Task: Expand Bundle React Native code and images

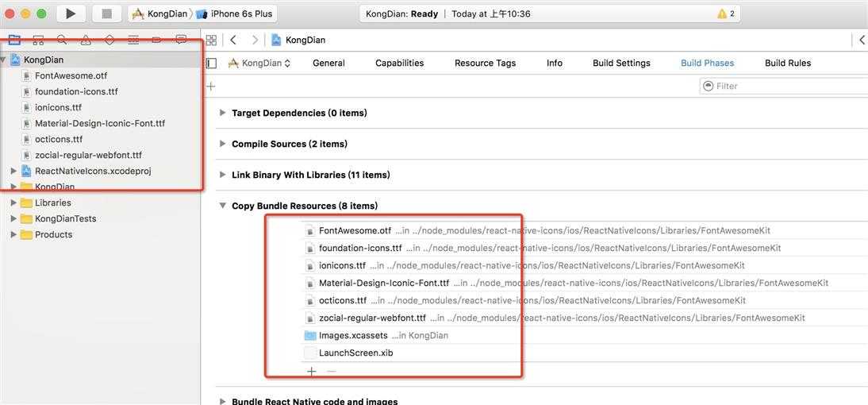Action: coord(222,400)
